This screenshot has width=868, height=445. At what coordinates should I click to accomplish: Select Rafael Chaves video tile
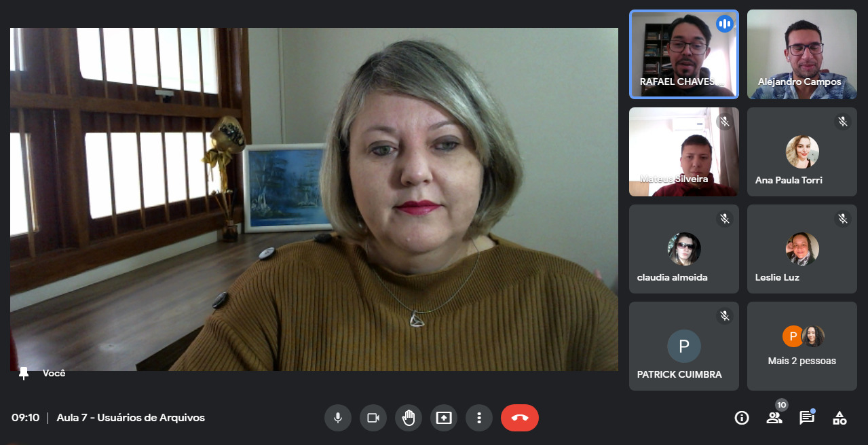683,54
